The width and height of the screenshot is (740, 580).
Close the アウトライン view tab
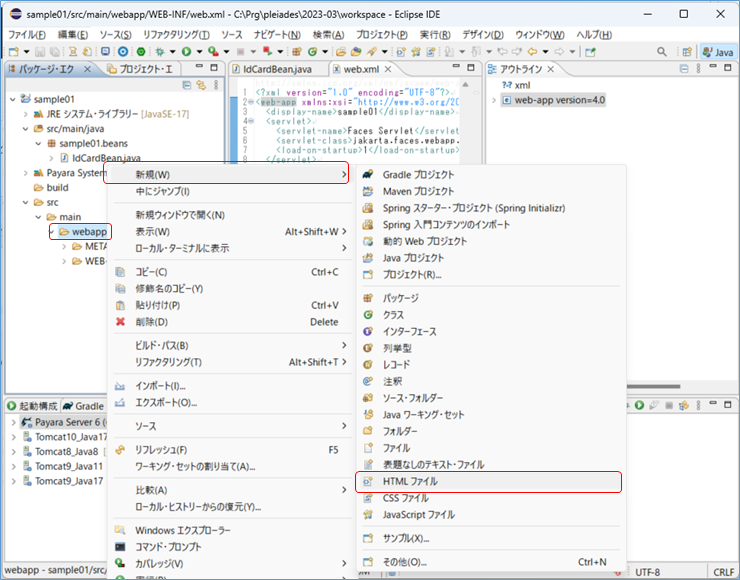(551, 69)
